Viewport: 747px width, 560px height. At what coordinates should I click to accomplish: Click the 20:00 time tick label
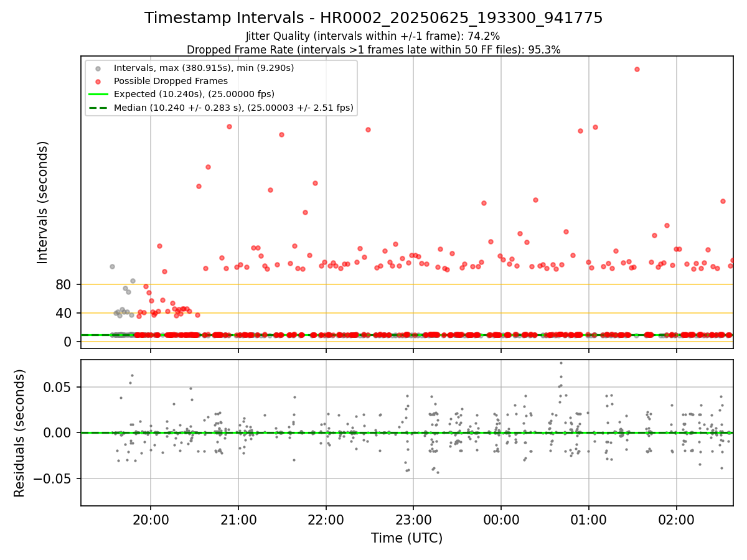coord(151,519)
